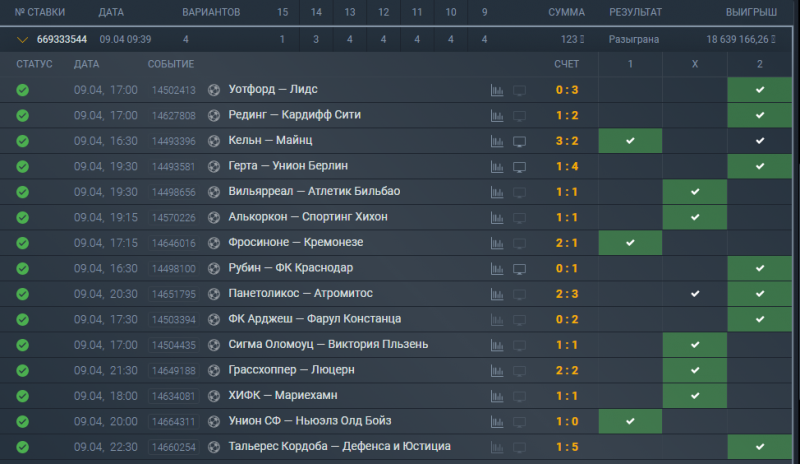Open the Сигма Оломоуц — Виктория Пльзень match link
Screen dimensions: 800x464
point(328,345)
